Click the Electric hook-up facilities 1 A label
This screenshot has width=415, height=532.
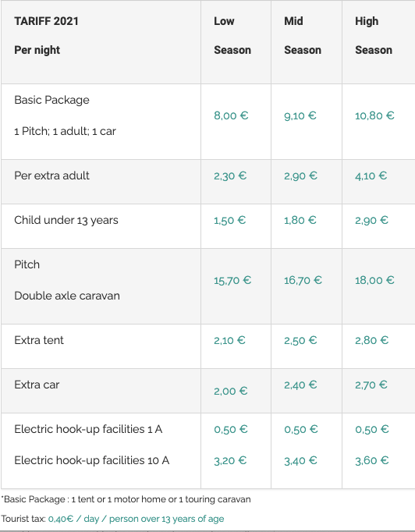(x=88, y=429)
